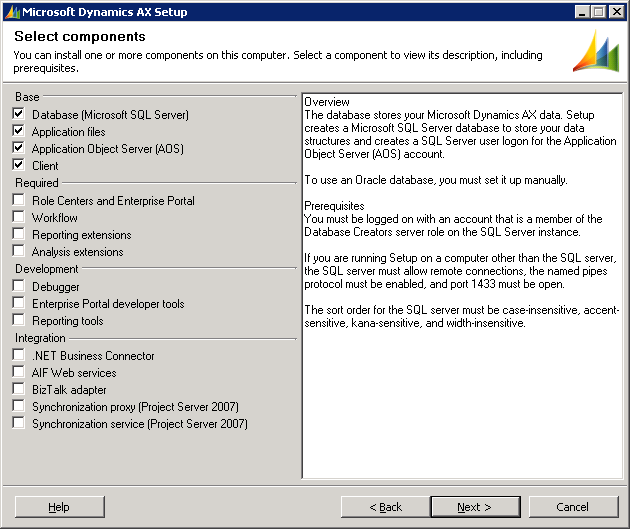The height and width of the screenshot is (529, 630).
Task: Uncheck the Client component
Action: 19,166
